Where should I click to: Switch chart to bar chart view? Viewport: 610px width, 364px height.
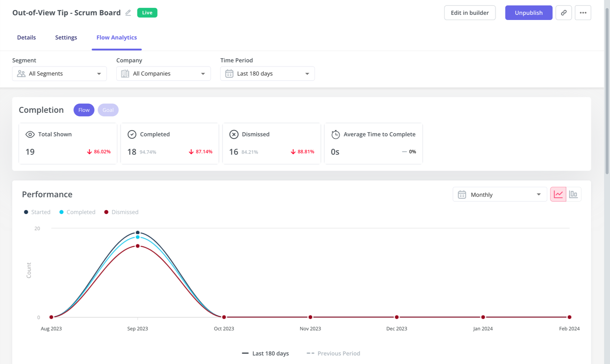574,194
